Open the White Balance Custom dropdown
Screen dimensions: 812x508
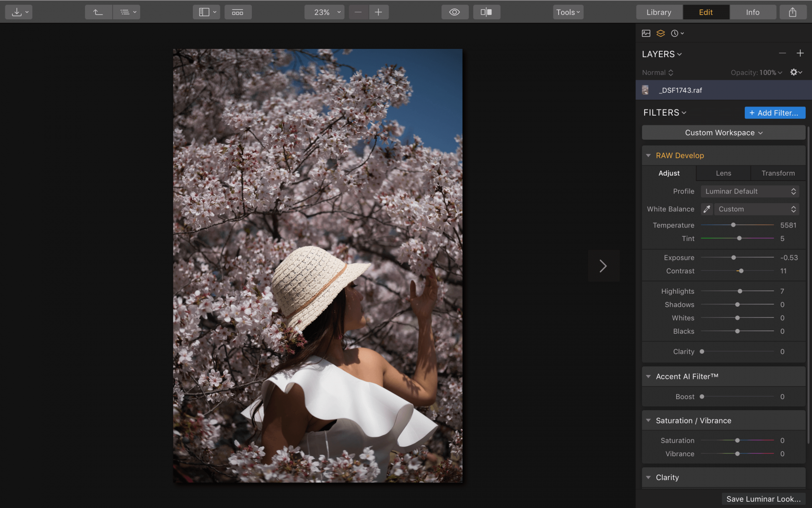coord(757,209)
